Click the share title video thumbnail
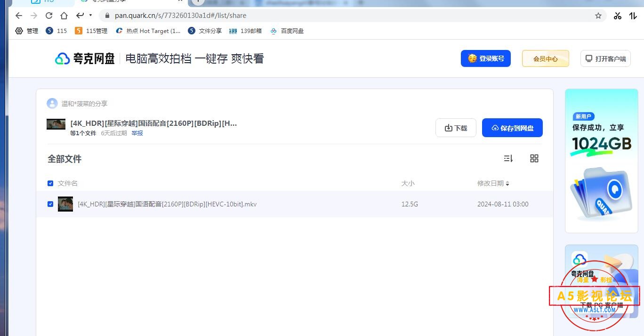The width and height of the screenshot is (644, 336). 56,124
